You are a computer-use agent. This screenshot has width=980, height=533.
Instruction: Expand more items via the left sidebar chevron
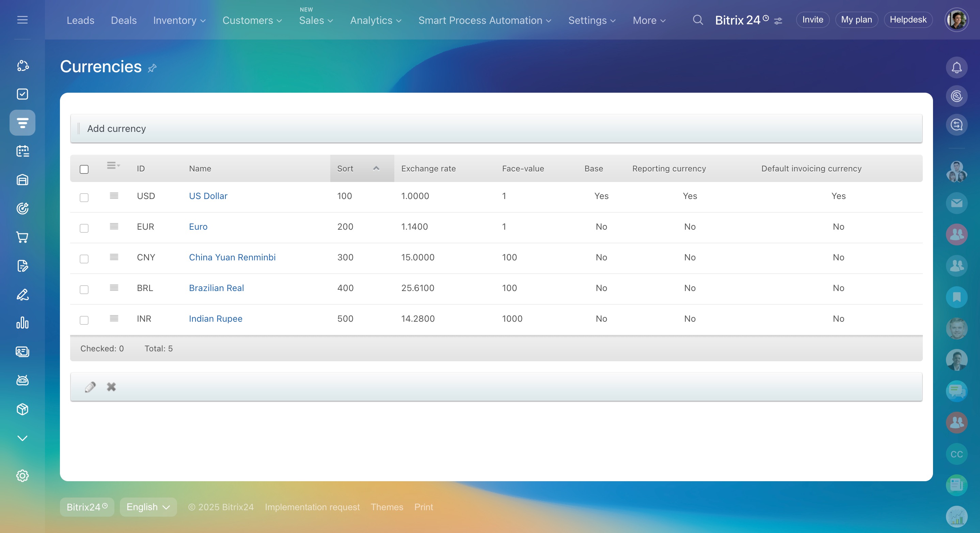click(22, 438)
